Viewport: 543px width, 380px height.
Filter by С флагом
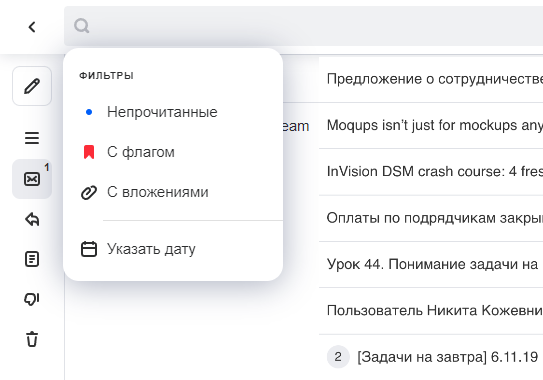(173, 152)
